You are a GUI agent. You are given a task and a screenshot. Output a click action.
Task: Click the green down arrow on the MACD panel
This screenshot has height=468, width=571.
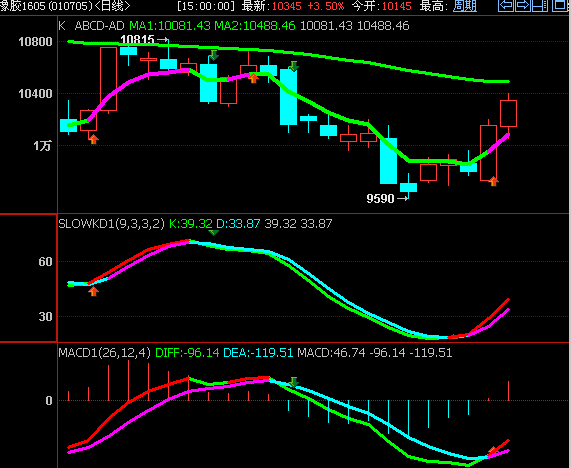coord(294,382)
